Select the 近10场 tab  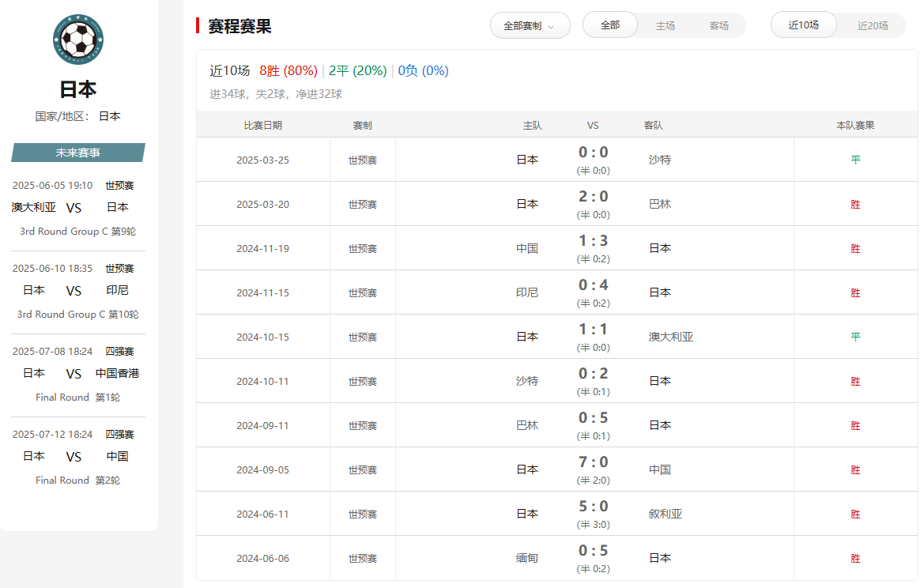[803, 25]
